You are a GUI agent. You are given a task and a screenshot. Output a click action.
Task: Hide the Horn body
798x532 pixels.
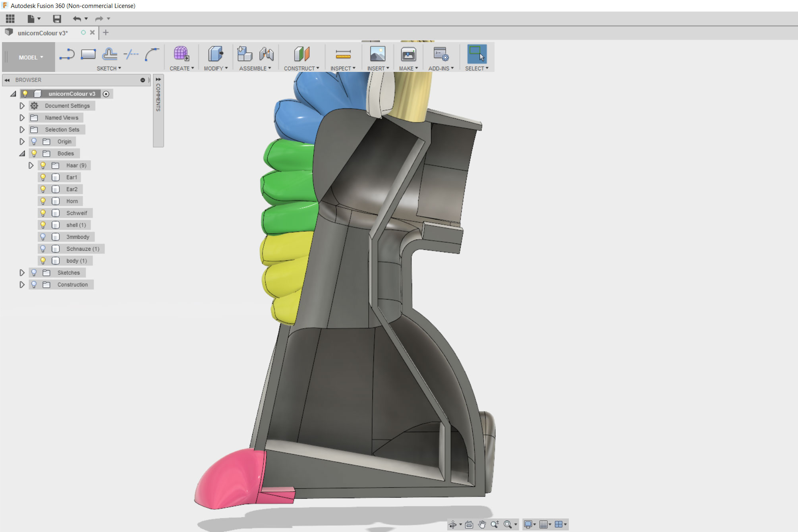click(43, 201)
